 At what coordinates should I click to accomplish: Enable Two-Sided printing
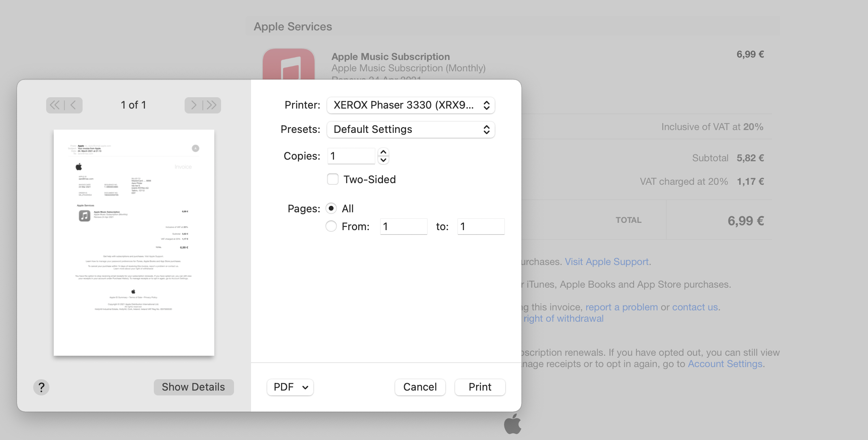(x=332, y=179)
